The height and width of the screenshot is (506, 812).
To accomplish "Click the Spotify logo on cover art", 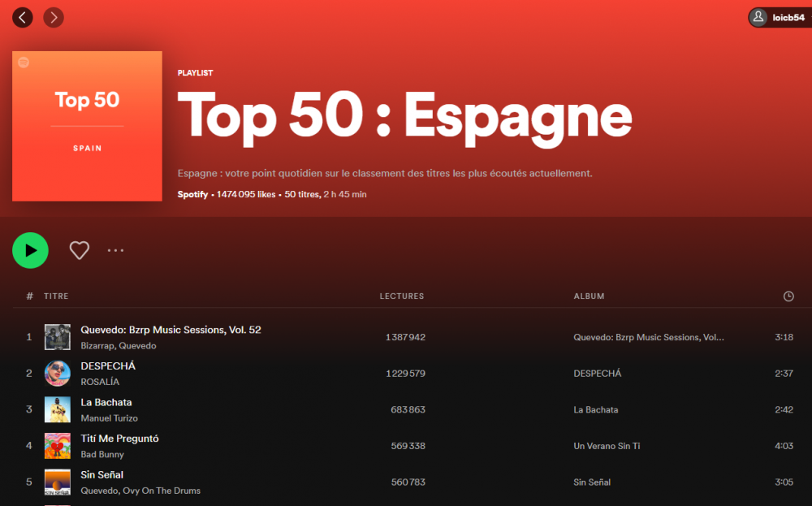I will pyautogui.click(x=24, y=63).
